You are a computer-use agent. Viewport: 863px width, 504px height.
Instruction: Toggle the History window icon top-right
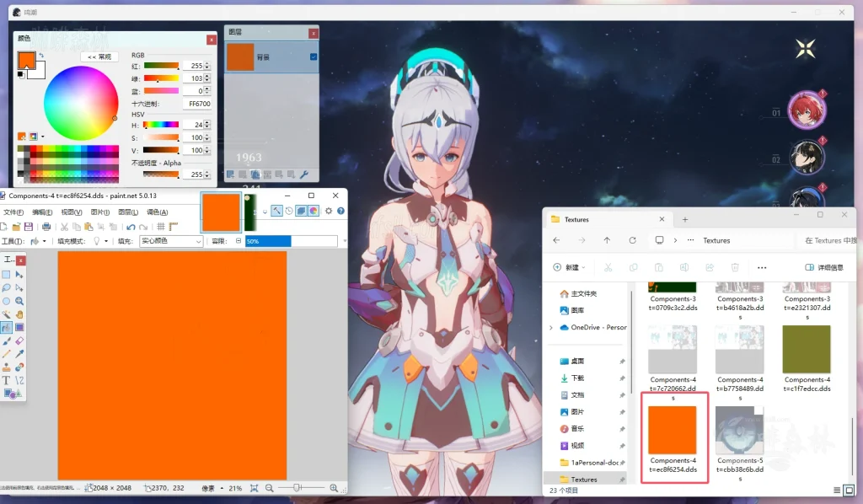click(288, 210)
